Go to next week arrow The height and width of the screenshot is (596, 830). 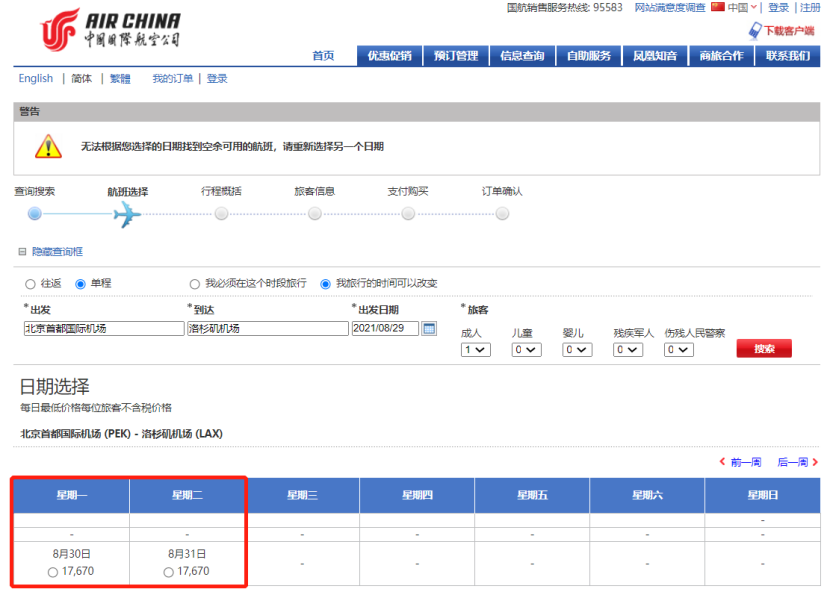coord(815,462)
